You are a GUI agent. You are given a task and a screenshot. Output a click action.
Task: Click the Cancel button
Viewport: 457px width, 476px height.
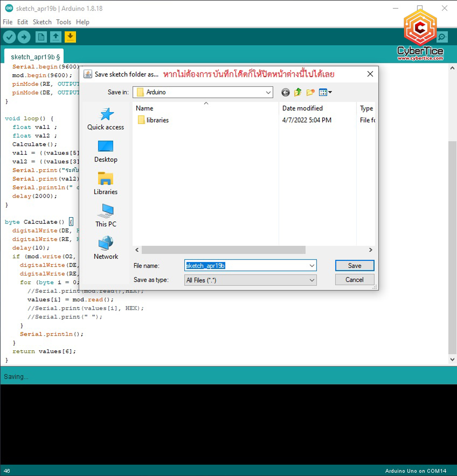[x=354, y=279]
